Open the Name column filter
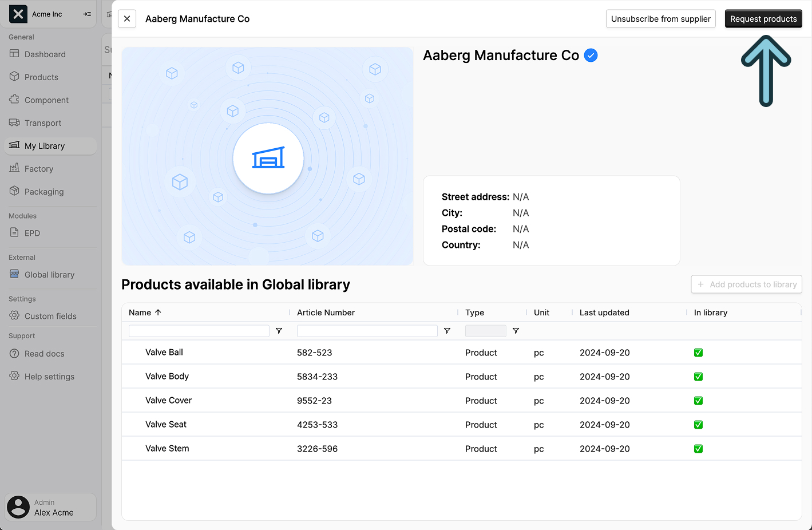812x530 pixels. click(x=279, y=331)
